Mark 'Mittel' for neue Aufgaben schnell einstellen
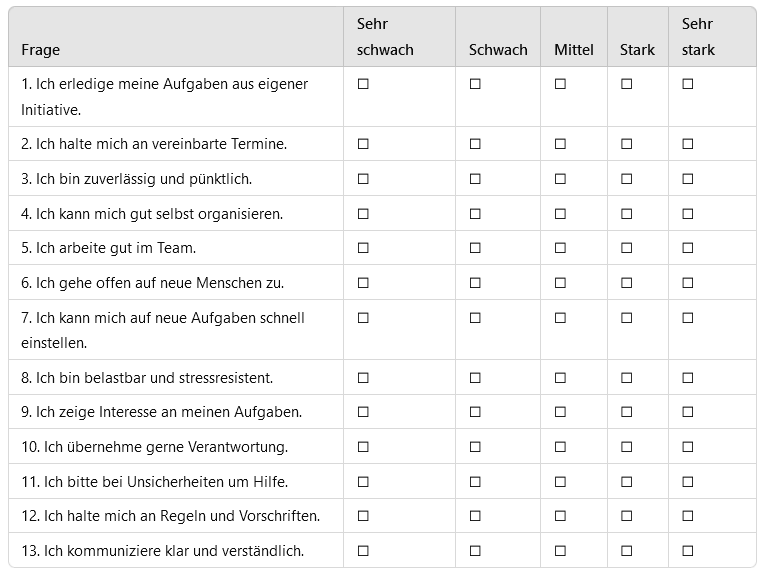Image resolution: width=760 pixels, height=573 pixels. pos(560,318)
